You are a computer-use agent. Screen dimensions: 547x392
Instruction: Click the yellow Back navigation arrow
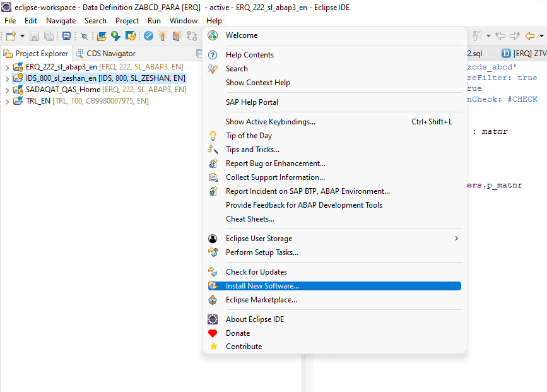[x=529, y=36]
